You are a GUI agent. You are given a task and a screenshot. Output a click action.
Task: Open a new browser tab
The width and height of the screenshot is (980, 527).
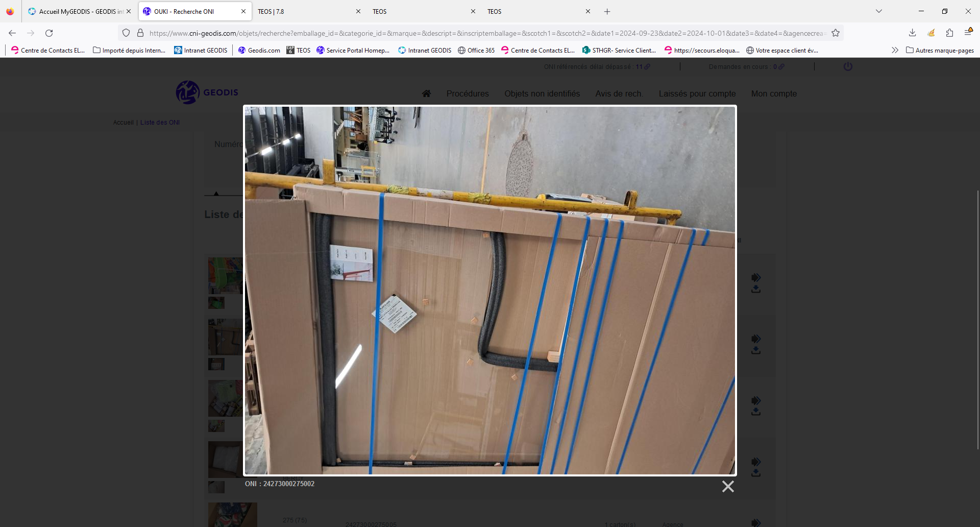point(607,11)
